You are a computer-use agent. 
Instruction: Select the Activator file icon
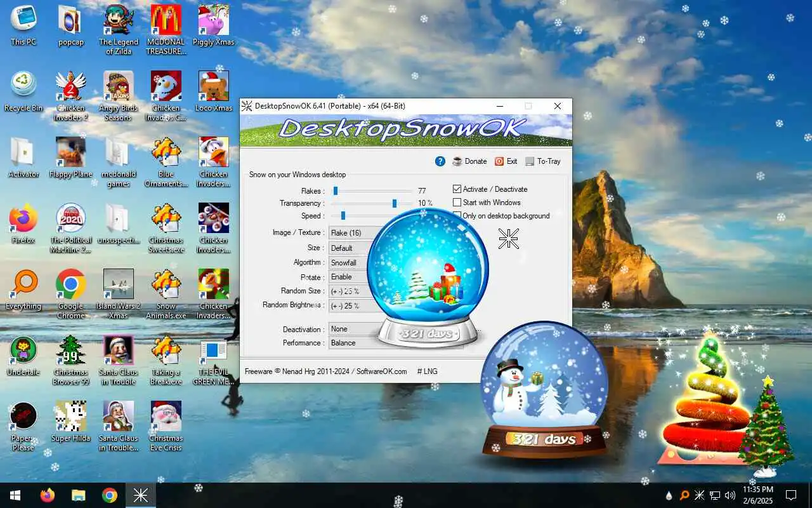click(23, 158)
